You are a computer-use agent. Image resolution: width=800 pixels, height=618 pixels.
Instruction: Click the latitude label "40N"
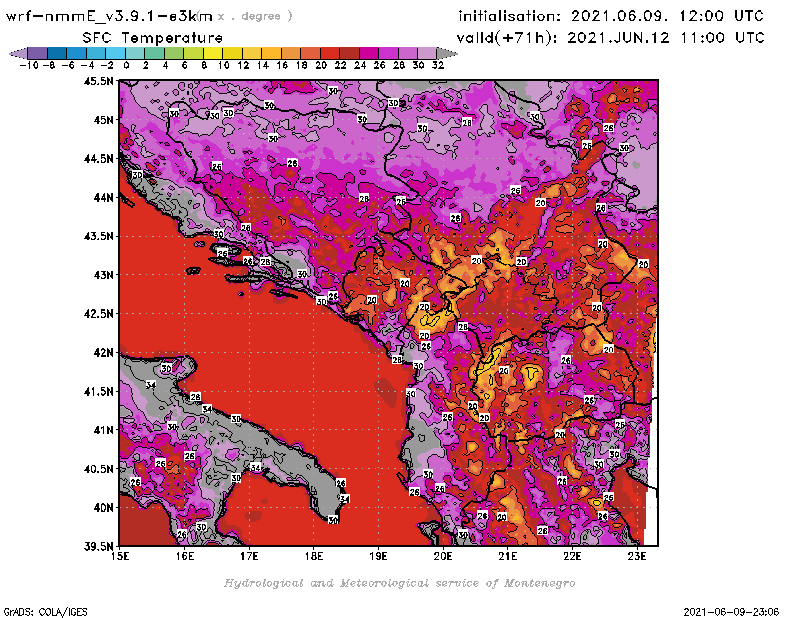tap(103, 508)
